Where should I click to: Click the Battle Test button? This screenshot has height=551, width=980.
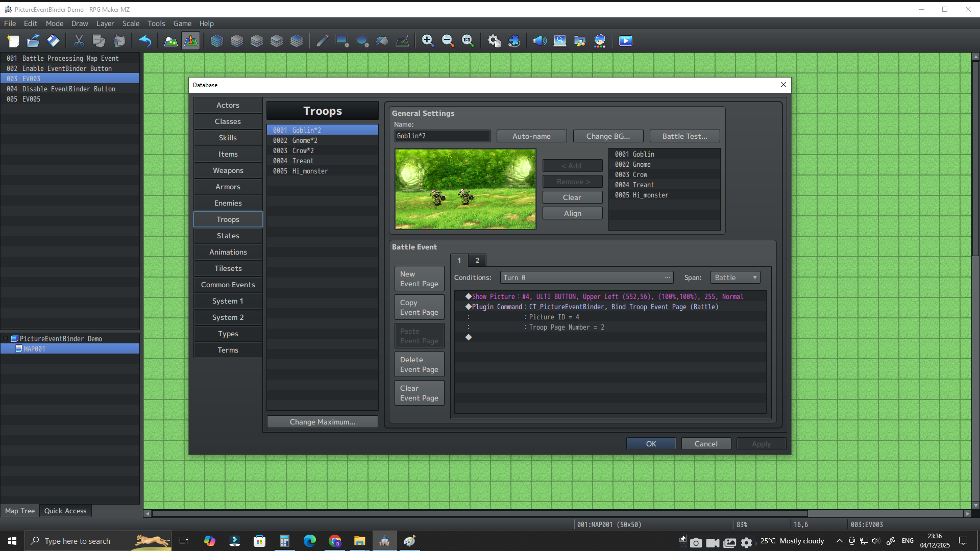tap(684, 136)
